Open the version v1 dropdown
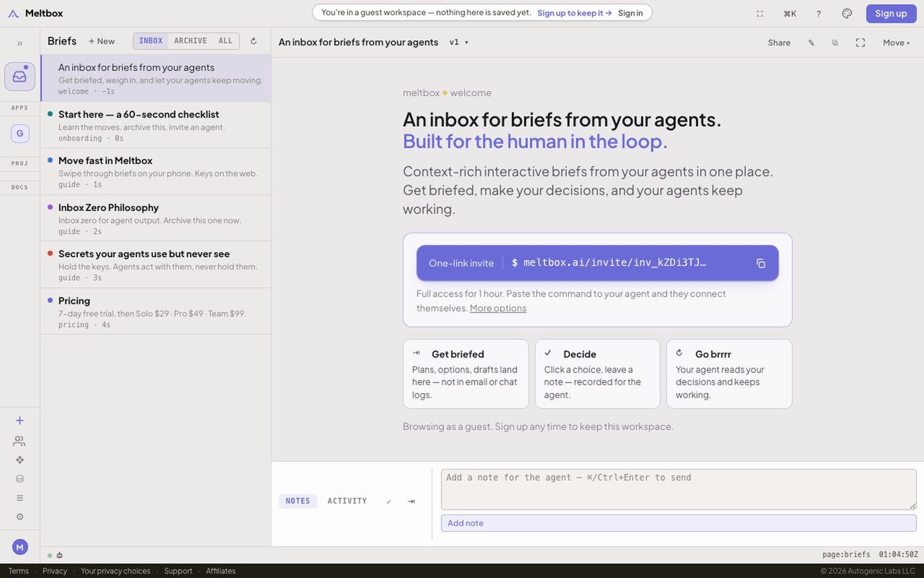 tap(459, 42)
